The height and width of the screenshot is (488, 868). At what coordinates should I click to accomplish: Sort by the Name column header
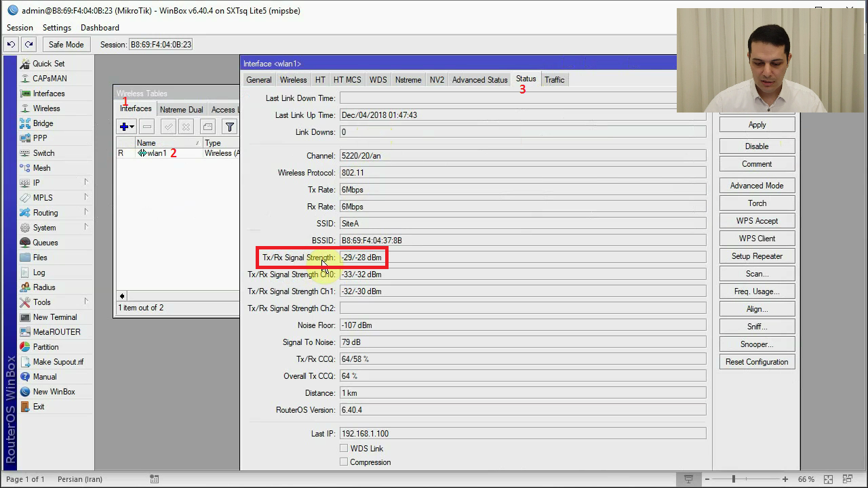168,143
